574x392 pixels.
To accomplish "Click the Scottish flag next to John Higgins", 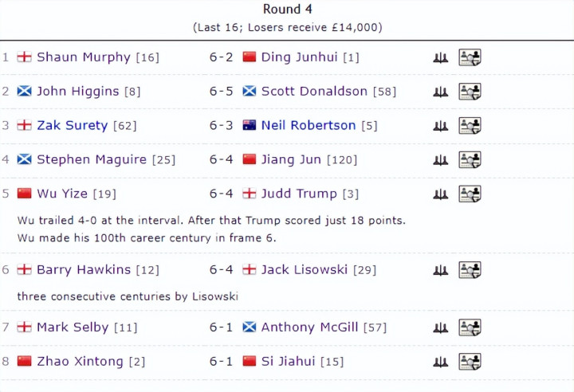I will [24, 91].
